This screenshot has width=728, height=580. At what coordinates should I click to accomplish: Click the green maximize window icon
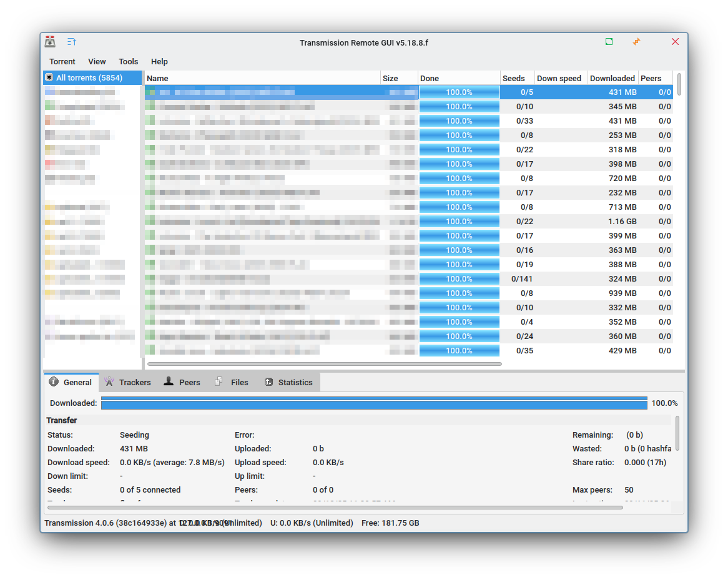(x=609, y=42)
